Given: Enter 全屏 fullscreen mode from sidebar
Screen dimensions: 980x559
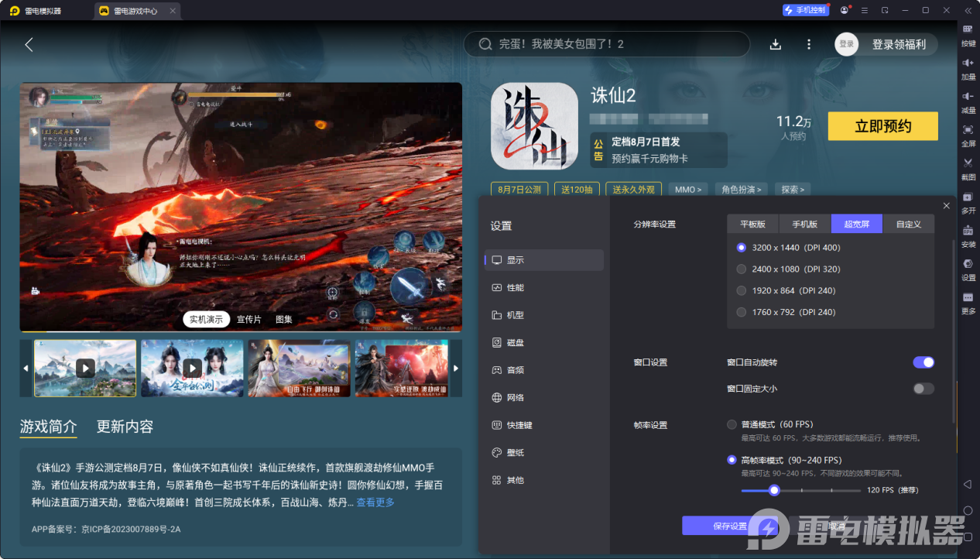Looking at the screenshot, I should click(968, 135).
